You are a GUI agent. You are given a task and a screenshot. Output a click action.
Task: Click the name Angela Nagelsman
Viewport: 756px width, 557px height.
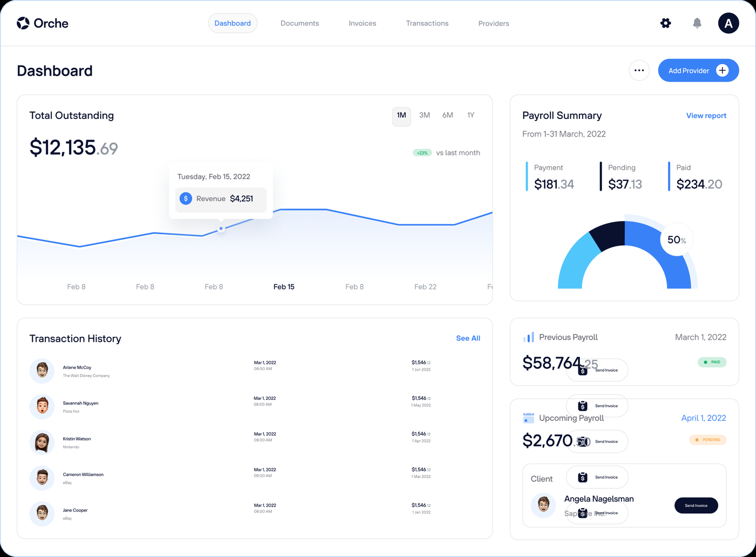click(599, 499)
